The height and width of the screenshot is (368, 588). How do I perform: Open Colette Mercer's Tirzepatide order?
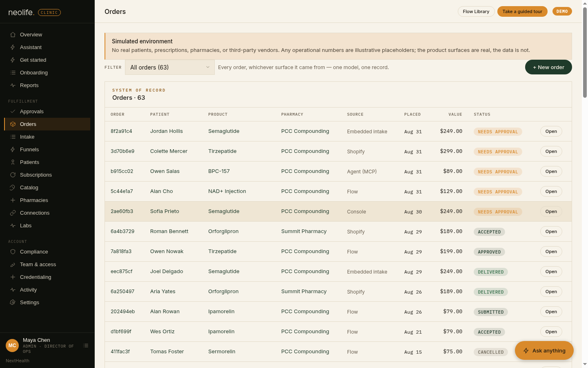(x=551, y=151)
